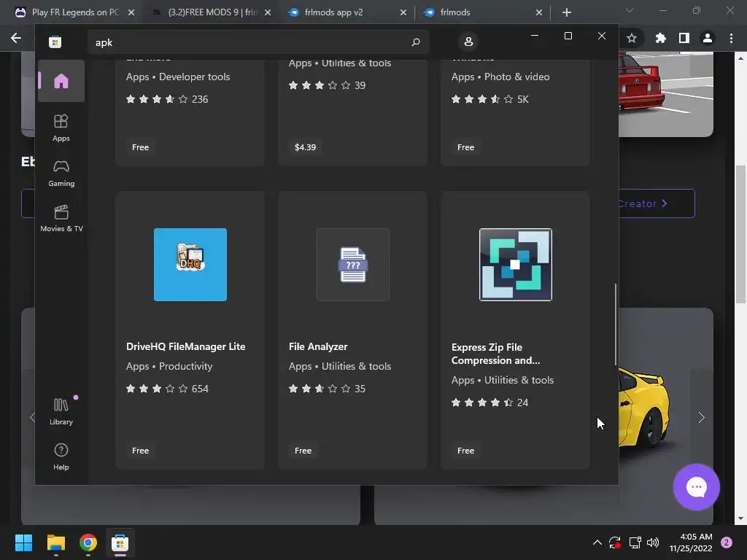
Task: Open Help in the Store sidebar
Action: pyautogui.click(x=61, y=456)
